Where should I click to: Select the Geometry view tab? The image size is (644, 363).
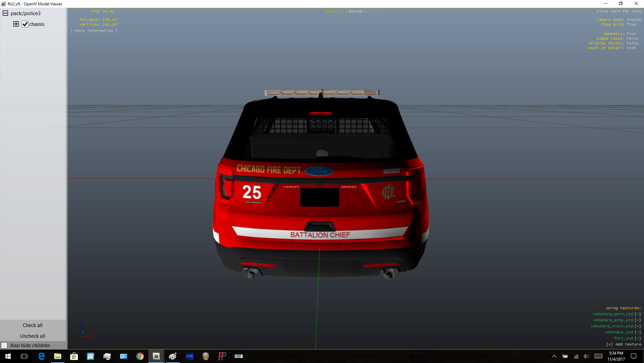pos(334,11)
